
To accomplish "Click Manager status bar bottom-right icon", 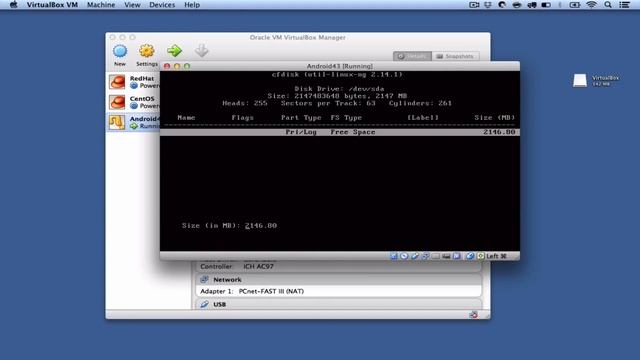I will click(473, 315).
